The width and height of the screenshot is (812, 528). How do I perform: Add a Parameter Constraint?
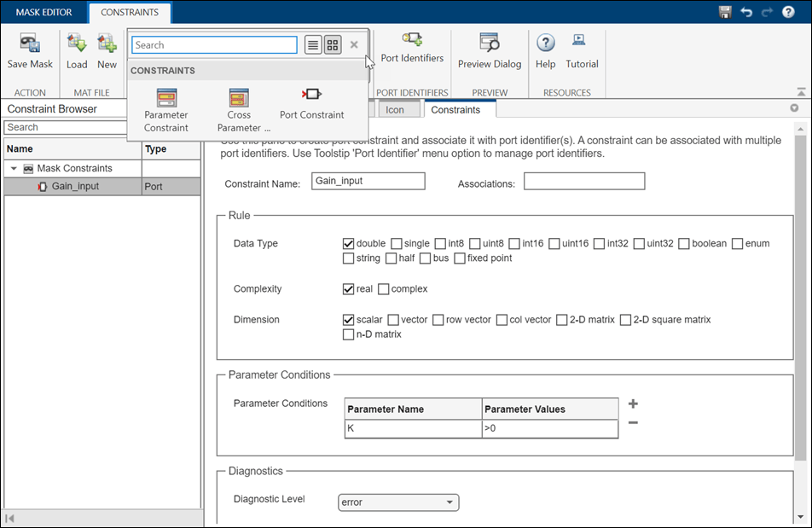click(166, 110)
